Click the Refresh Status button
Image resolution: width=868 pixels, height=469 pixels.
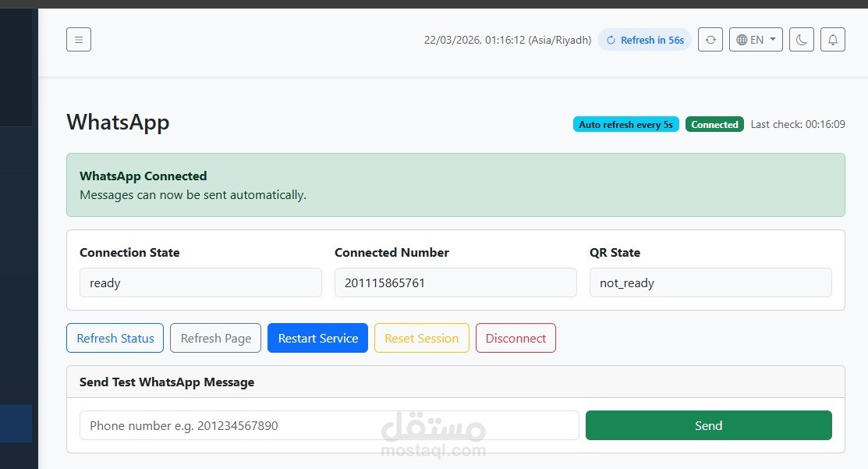coord(115,339)
